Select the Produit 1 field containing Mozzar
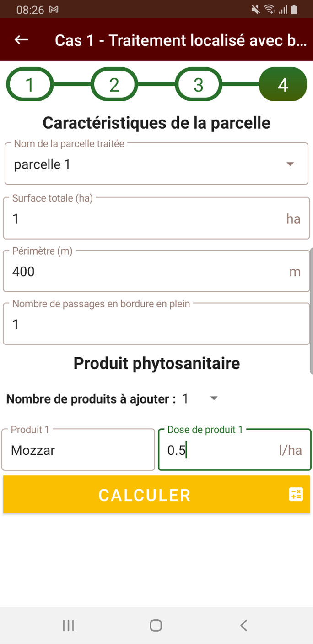The height and width of the screenshot is (644, 313). (78, 450)
